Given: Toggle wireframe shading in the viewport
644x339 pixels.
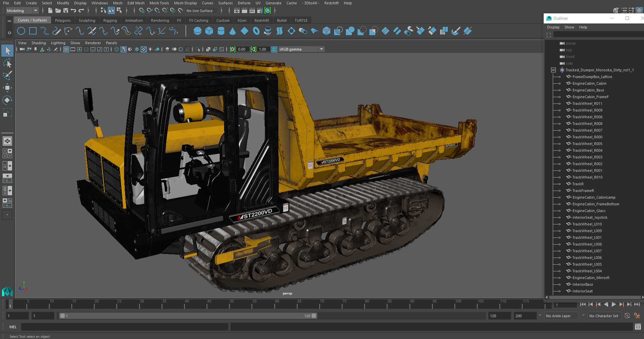Looking at the screenshot, I should coord(117,49).
